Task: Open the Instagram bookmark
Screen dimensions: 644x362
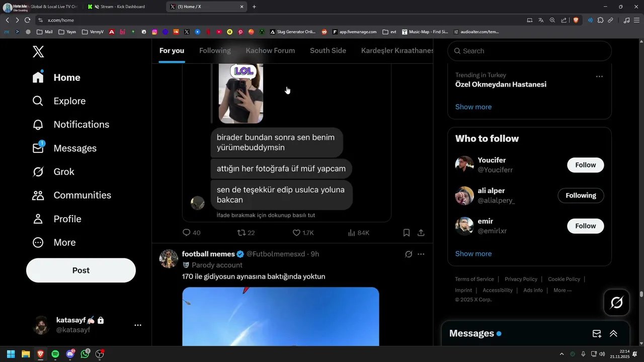Action: pyautogui.click(x=155, y=32)
